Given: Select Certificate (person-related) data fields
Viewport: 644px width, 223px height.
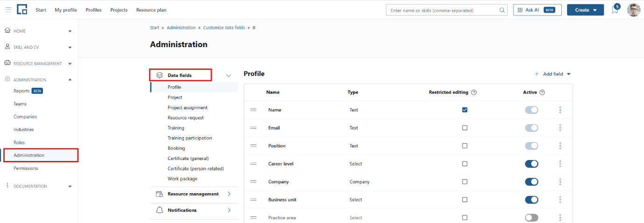Looking at the screenshot, I should 196,168.
